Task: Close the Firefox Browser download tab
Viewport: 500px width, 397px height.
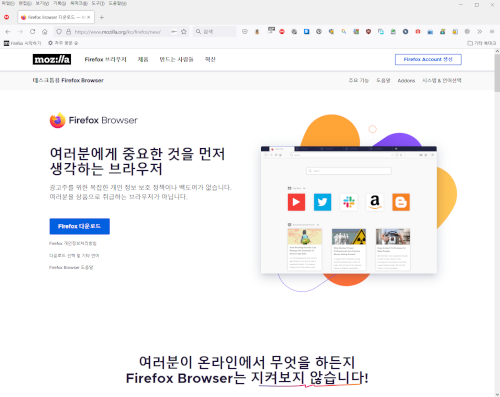Action: click(89, 17)
